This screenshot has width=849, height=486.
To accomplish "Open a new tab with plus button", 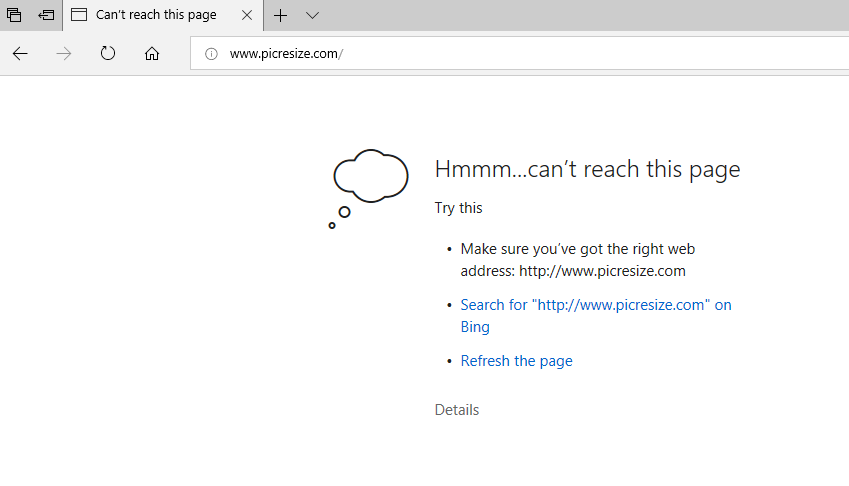I will [280, 15].
